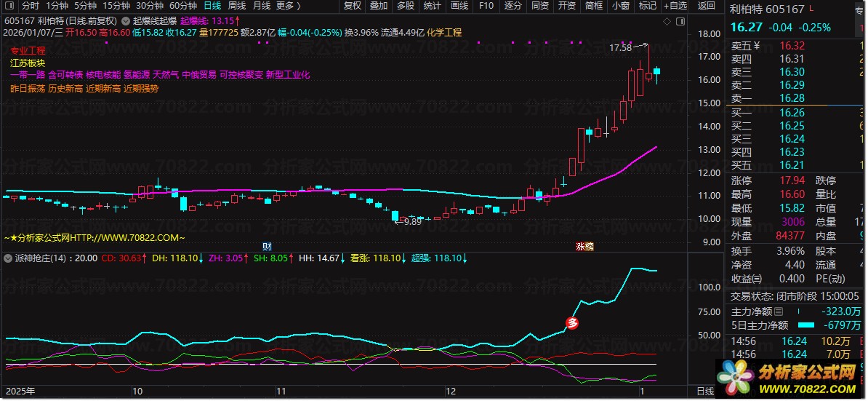Screen dimensions: 868x401
Task: Click the 开资 toolbar button
Action: pyautogui.click(x=566, y=6)
